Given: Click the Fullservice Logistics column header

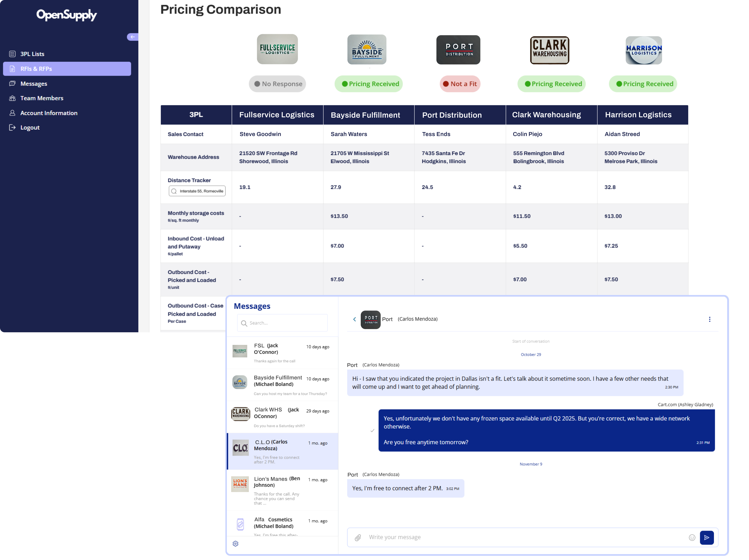Looking at the screenshot, I should point(277,115).
